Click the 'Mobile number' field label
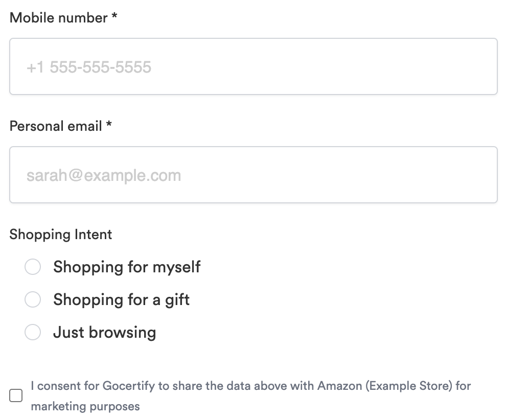Screen dimensions: 506x420 click(x=59, y=18)
